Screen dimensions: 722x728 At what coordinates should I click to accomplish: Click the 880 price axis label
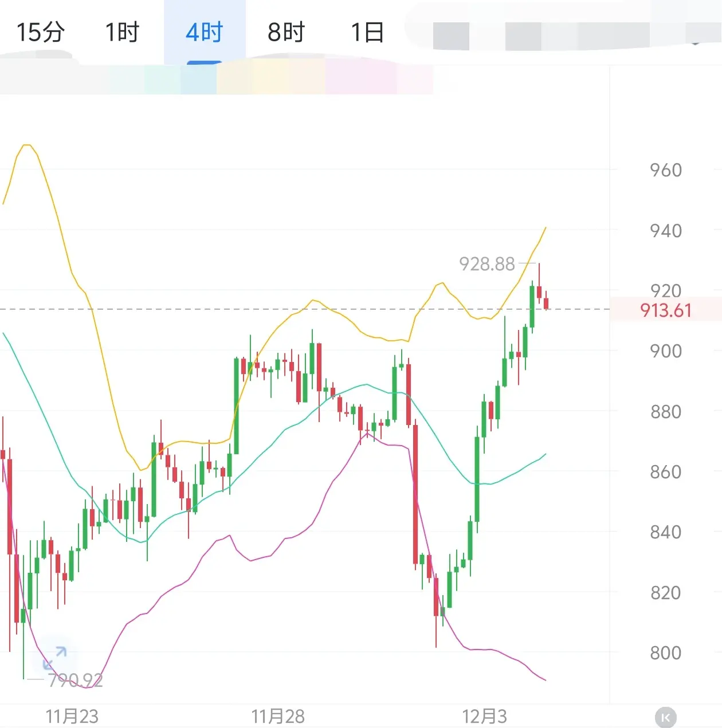[x=666, y=412]
